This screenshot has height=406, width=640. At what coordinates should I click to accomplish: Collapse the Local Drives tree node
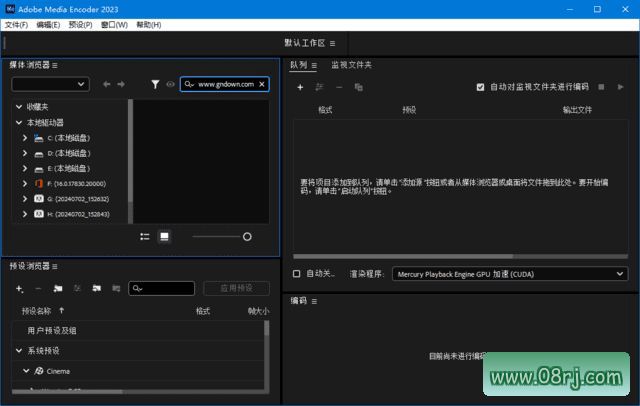point(19,122)
